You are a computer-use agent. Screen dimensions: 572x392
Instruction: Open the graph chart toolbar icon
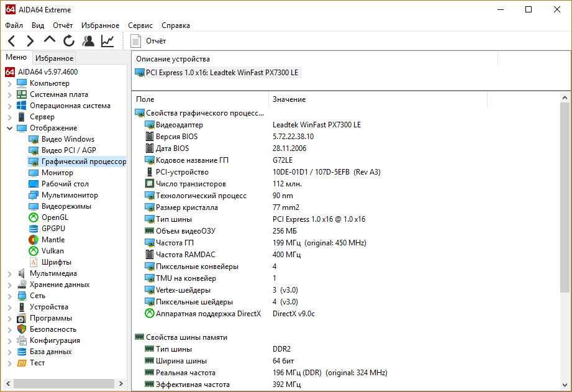(107, 41)
